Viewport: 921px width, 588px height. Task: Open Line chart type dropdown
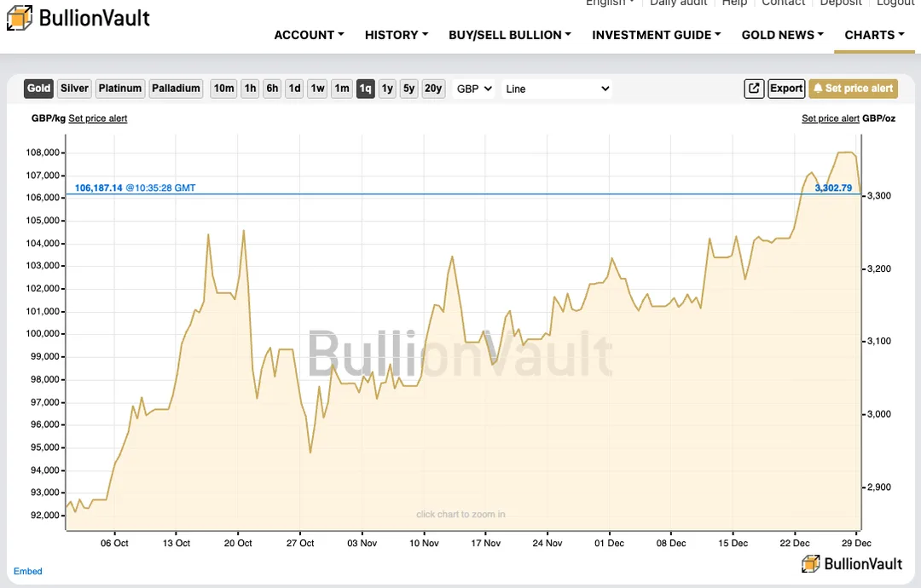click(557, 89)
